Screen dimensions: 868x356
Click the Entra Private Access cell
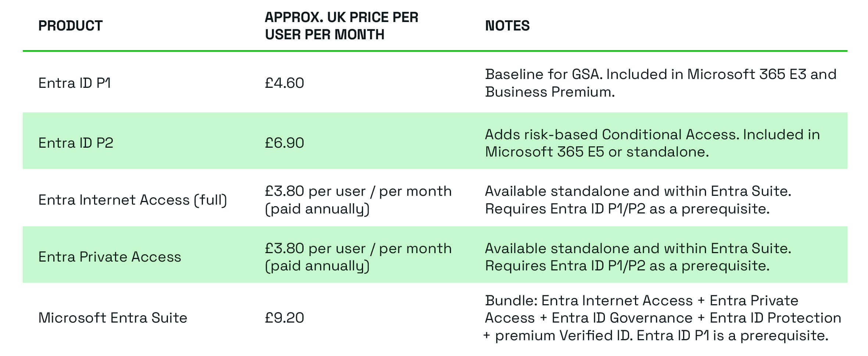tap(110, 257)
